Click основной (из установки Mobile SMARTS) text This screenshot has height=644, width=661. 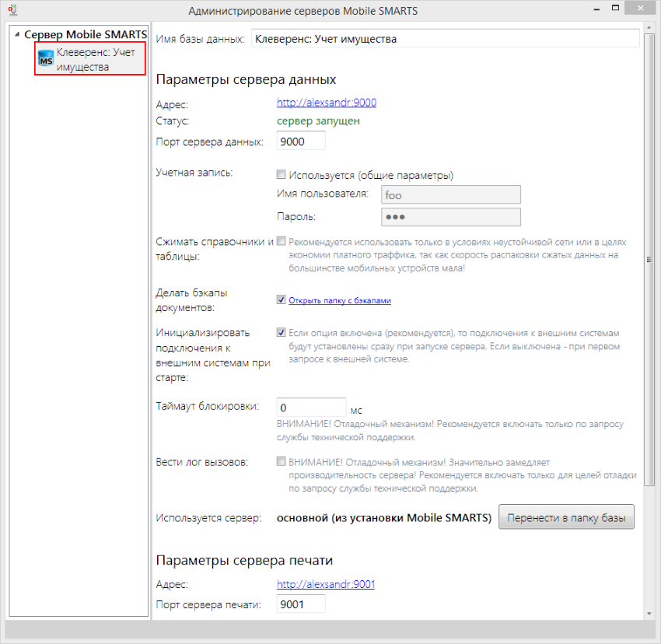pyautogui.click(x=384, y=518)
